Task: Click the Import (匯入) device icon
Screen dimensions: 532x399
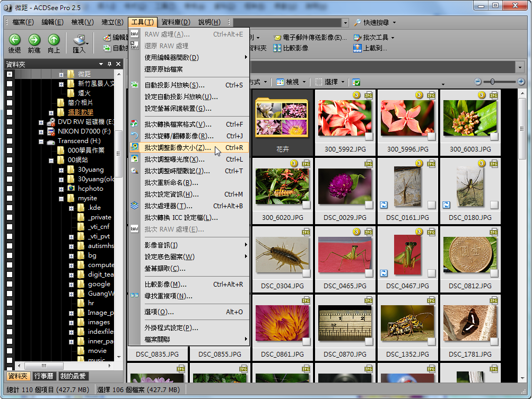Action: pos(79,40)
